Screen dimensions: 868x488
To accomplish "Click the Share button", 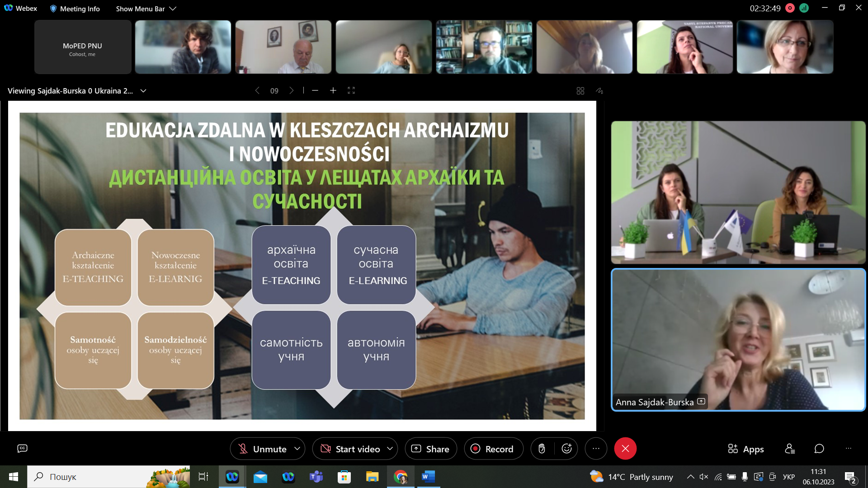I will coord(430,449).
